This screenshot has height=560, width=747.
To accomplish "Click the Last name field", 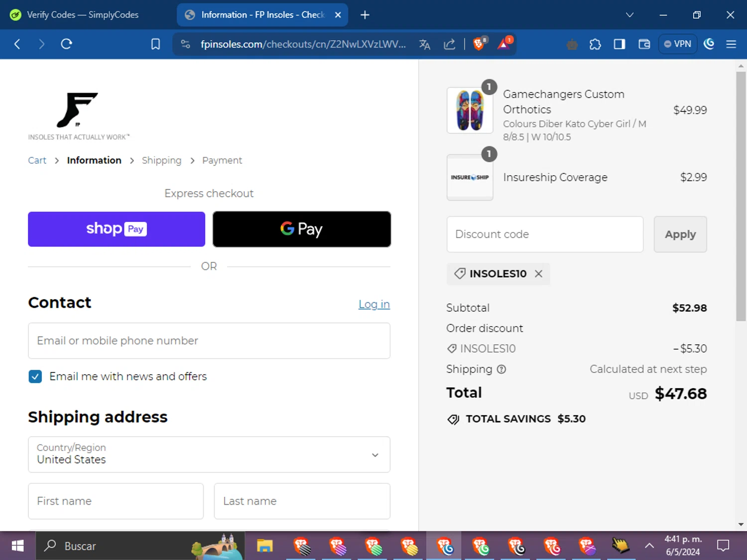I will click(x=302, y=501).
